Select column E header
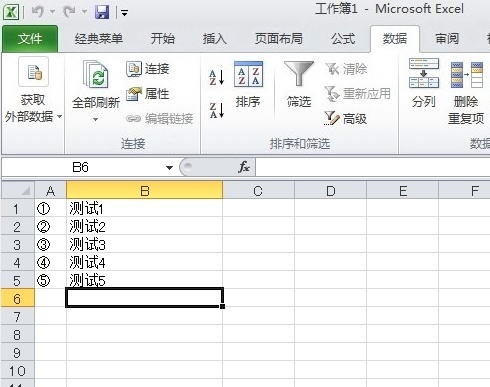The image size is (490, 387). [x=403, y=191]
